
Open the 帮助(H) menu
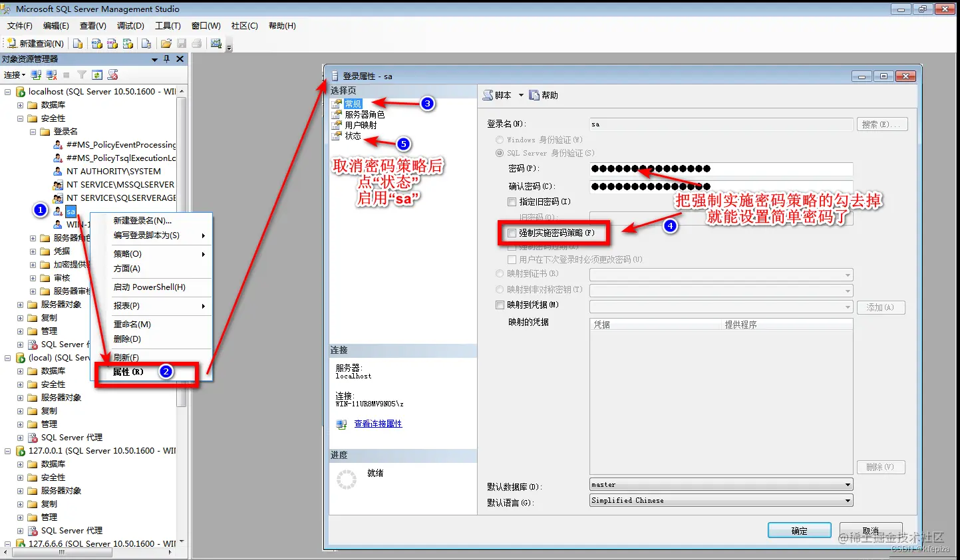point(282,26)
